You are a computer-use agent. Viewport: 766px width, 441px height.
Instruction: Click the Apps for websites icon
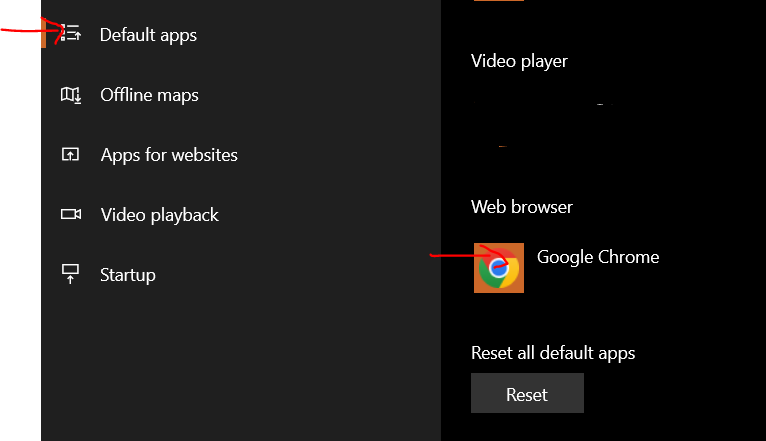tap(70, 155)
